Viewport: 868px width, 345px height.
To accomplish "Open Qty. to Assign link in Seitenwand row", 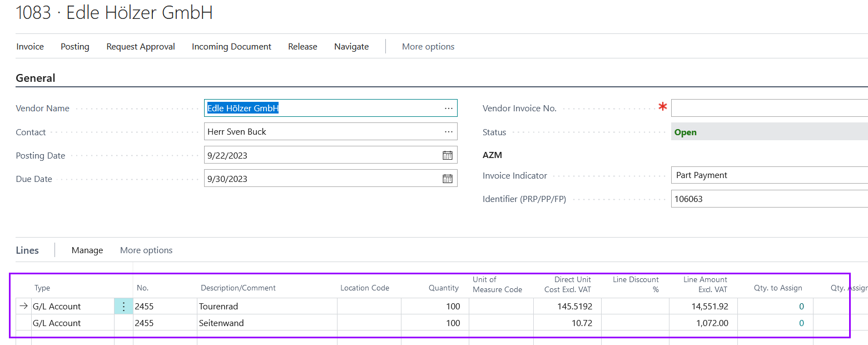I will 801,323.
